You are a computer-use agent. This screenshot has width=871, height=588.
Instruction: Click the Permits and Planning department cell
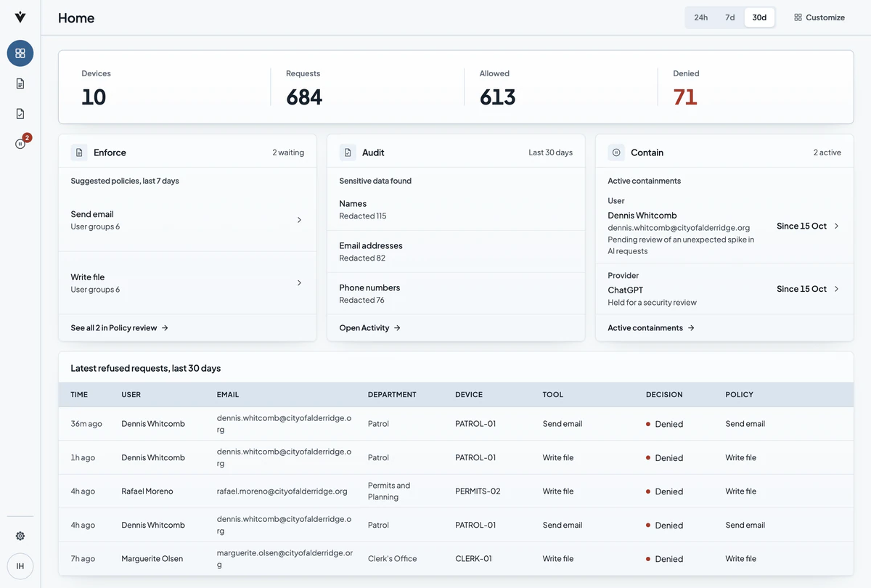coord(389,491)
